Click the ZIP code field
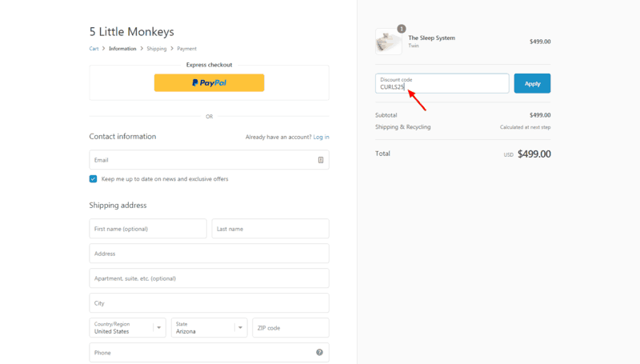Screen dimensions: 640x364 (290, 328)
